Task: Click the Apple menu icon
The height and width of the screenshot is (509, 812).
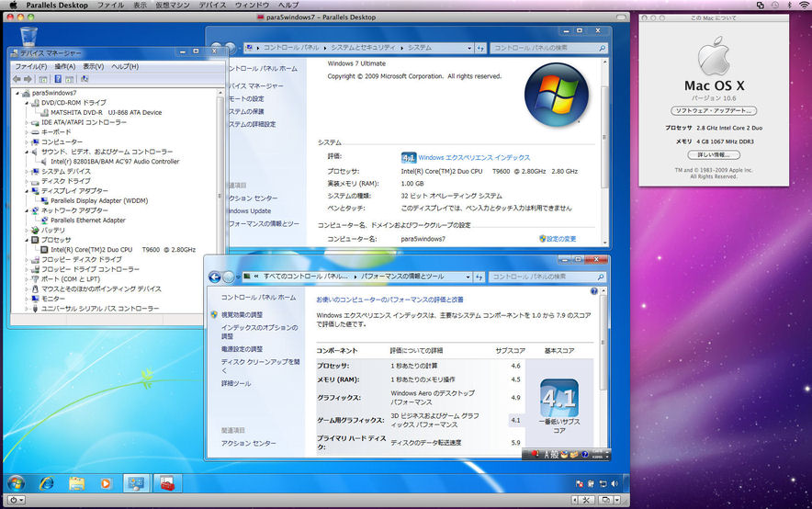Action: pyautogui.click(x=13, y=5)
